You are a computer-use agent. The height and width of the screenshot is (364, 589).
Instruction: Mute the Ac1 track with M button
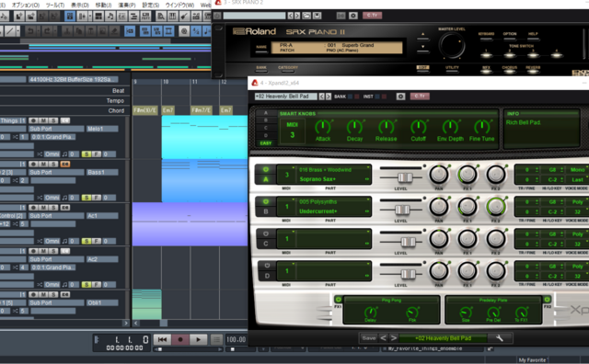43,208
